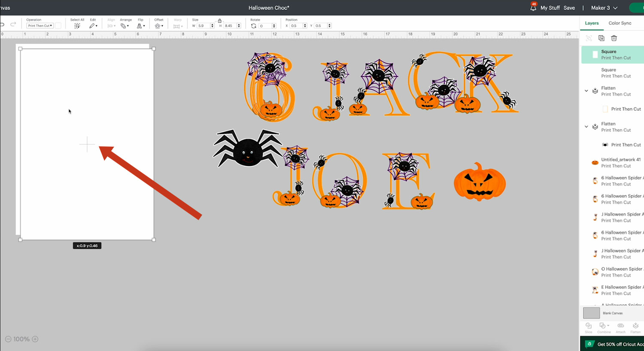Click the Redo arrow

13,24
